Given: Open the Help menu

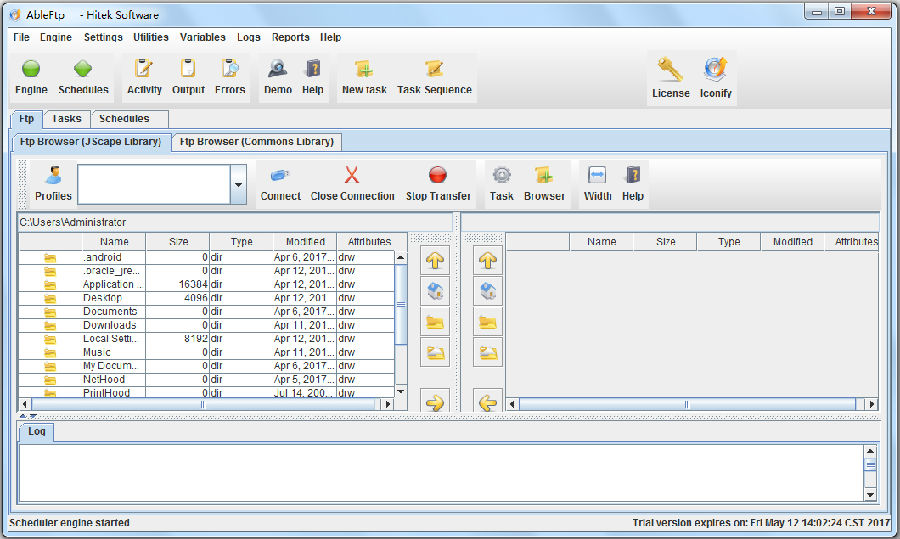Looking at the screenshot, I should 330,37.
